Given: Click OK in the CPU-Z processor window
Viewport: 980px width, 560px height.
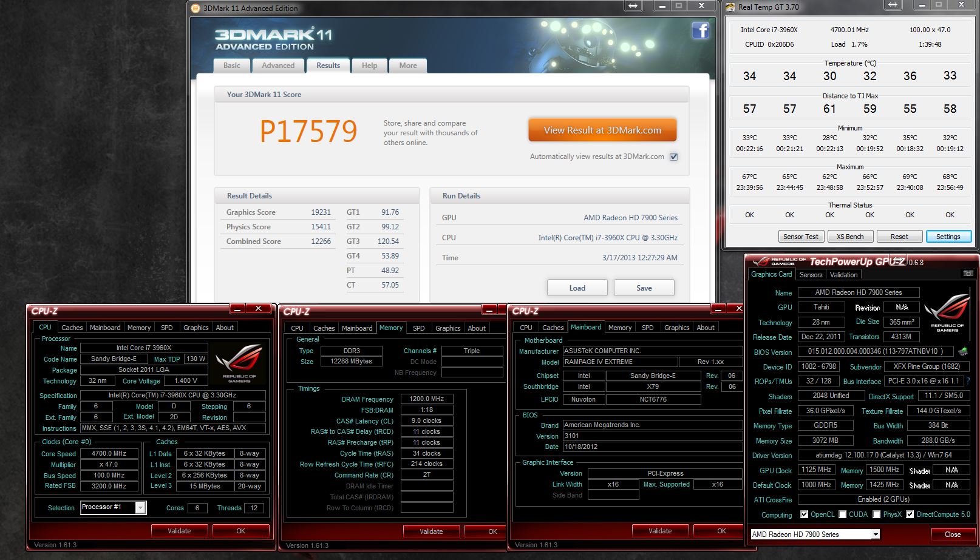Looking at the screenshot, I should tap(240, 531).
